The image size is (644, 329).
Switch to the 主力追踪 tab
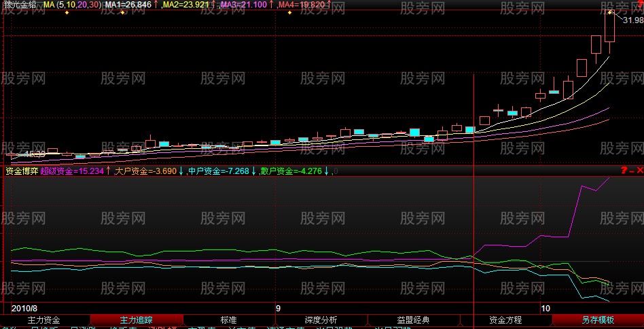pos(136,319)
